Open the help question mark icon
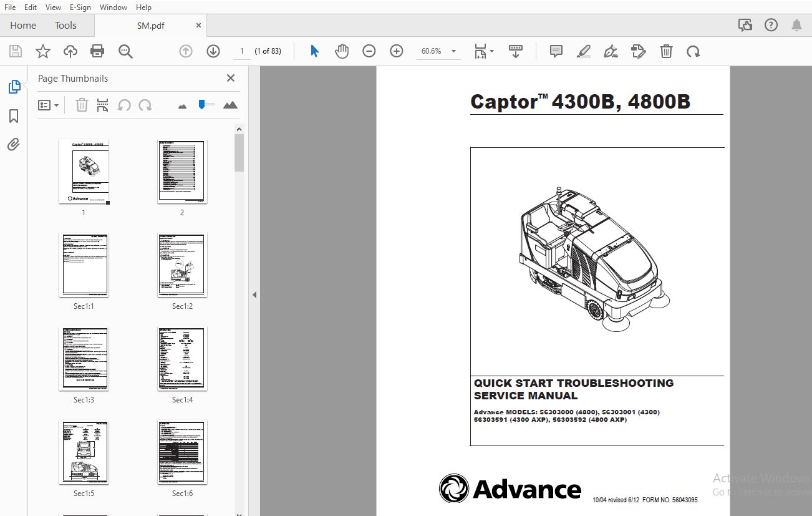 point(771,26)
